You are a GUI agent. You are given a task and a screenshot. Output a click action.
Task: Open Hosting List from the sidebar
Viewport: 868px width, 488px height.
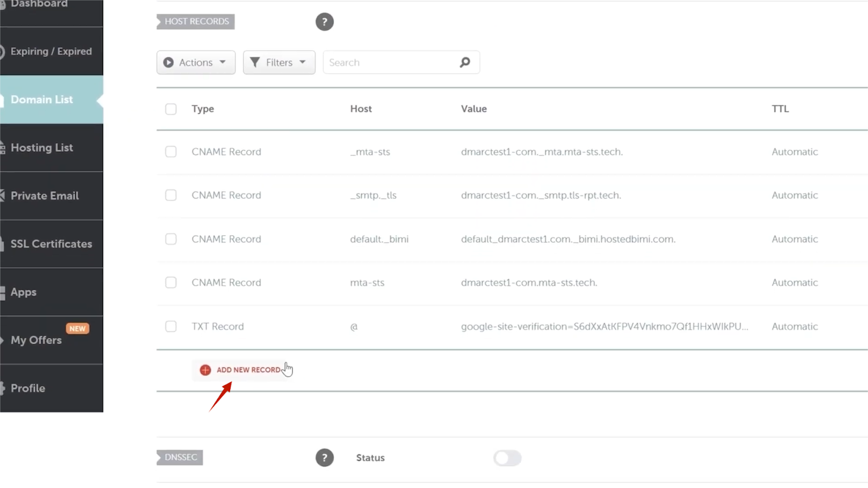tap(42, 147)
